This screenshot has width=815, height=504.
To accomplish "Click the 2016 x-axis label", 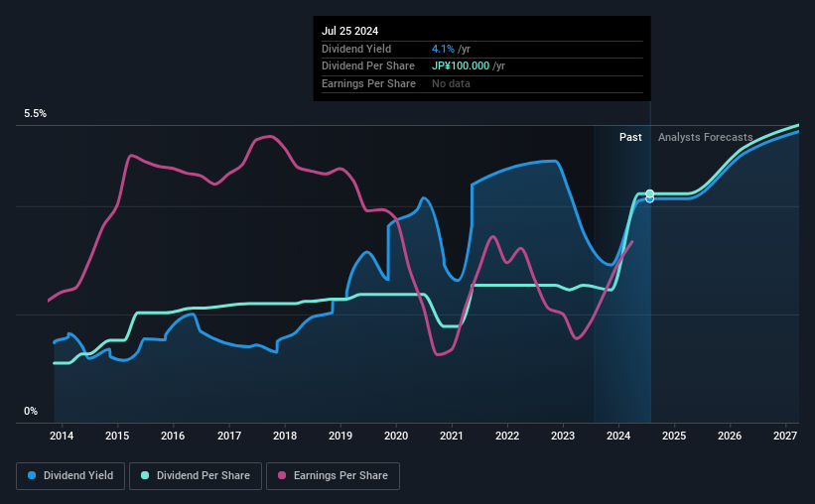I will click(173, 436).
